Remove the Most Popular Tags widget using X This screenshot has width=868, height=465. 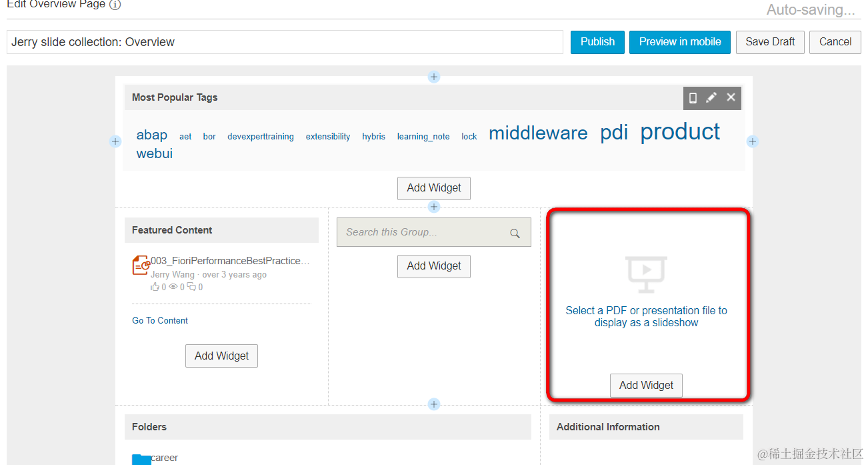[731, 97]
